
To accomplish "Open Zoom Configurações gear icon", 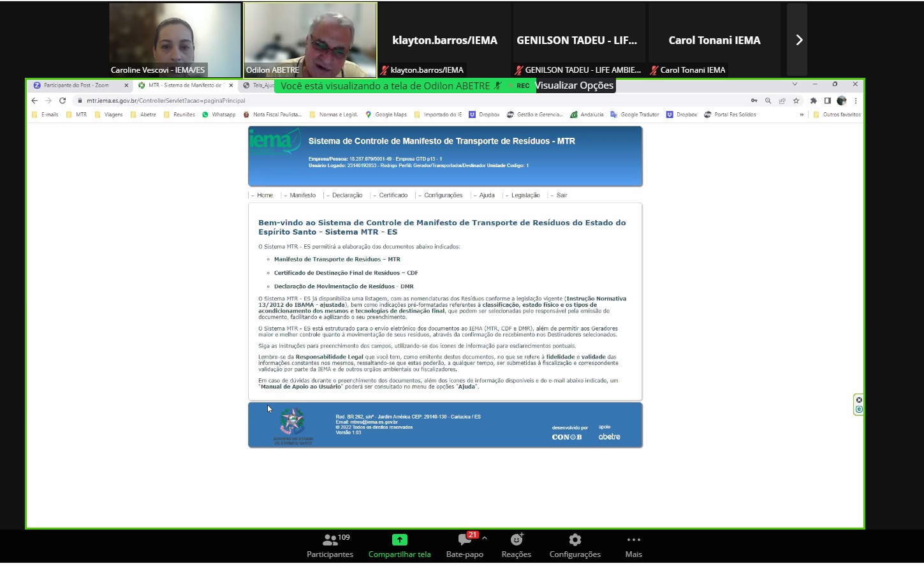I will coord(575,540).
